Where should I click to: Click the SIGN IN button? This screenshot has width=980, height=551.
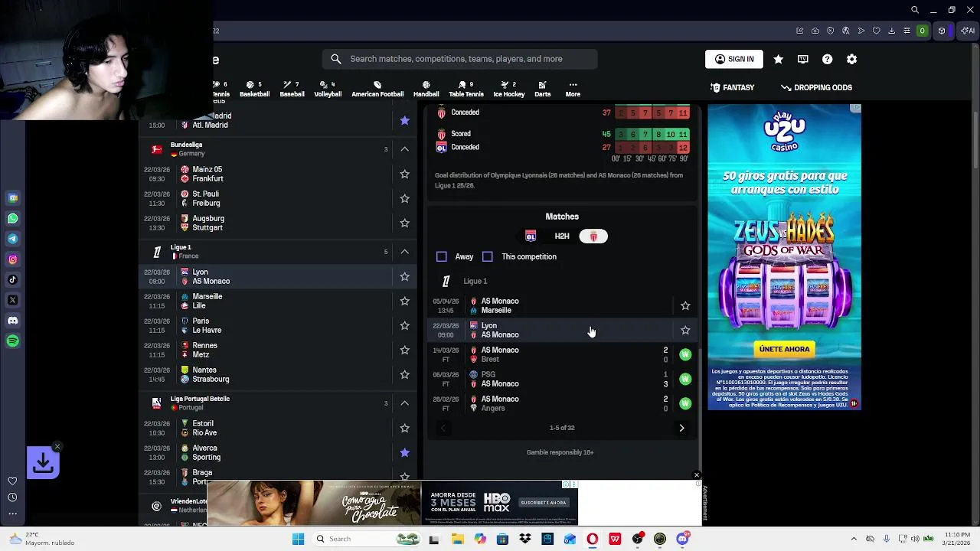pos(733,59)
